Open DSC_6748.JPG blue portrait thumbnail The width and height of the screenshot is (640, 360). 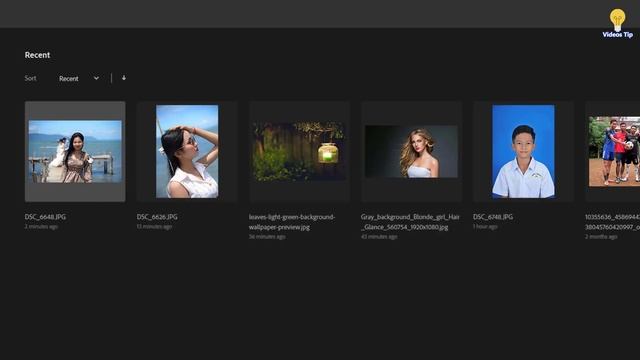(523, 151)
